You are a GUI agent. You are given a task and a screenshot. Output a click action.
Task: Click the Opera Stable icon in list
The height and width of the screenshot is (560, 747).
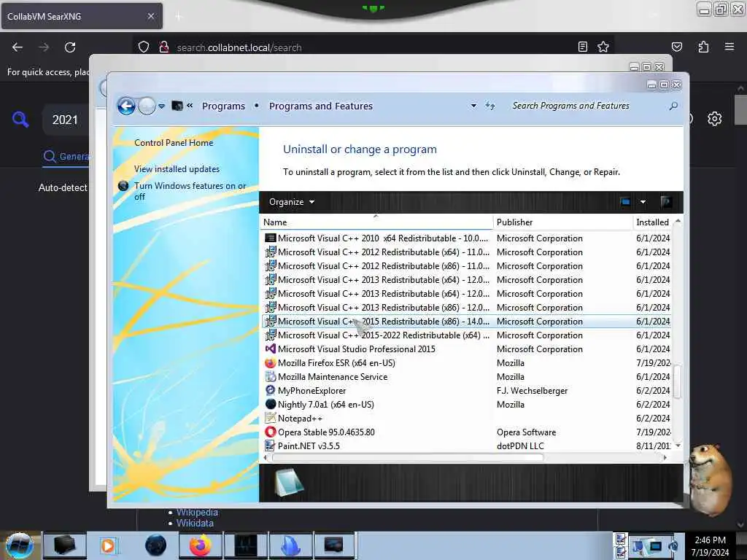270,432
